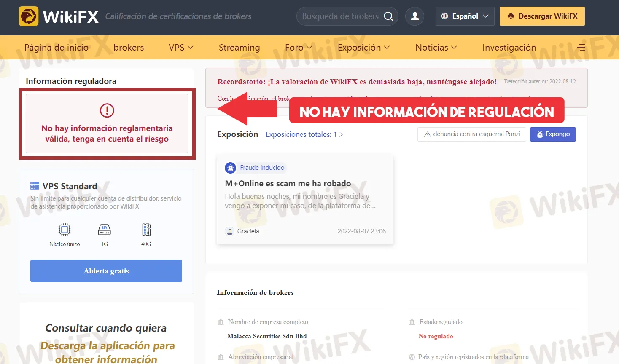Viewport: 619px width, 364px height.
Task: Open the hamburger menu icon in navigation bar
Action: coord(581,48)
